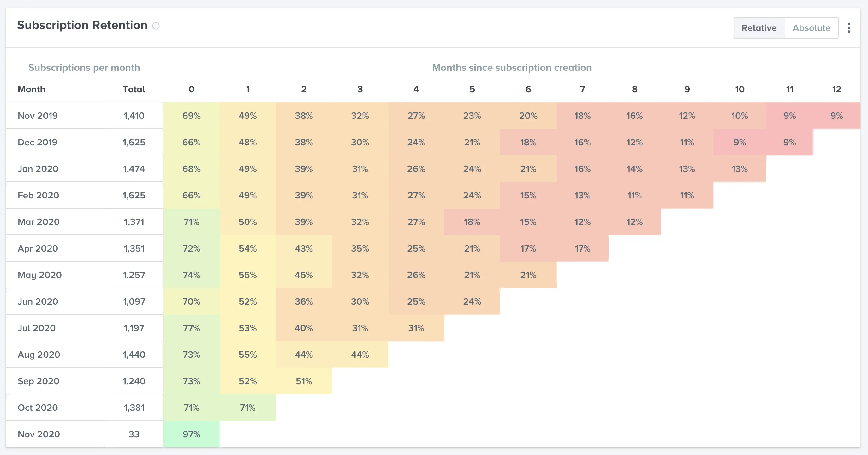This screenshot has height=455, width=868.
Task: Switch the retention view to Absolute
Action: click(812, 28)
